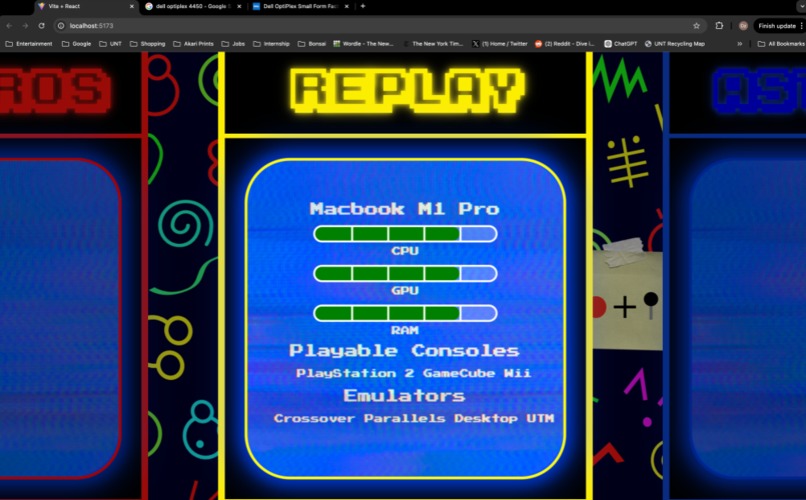
Task: Switch to the Vite + React tab
Action: pyautogui.click(x=86, y=6)
